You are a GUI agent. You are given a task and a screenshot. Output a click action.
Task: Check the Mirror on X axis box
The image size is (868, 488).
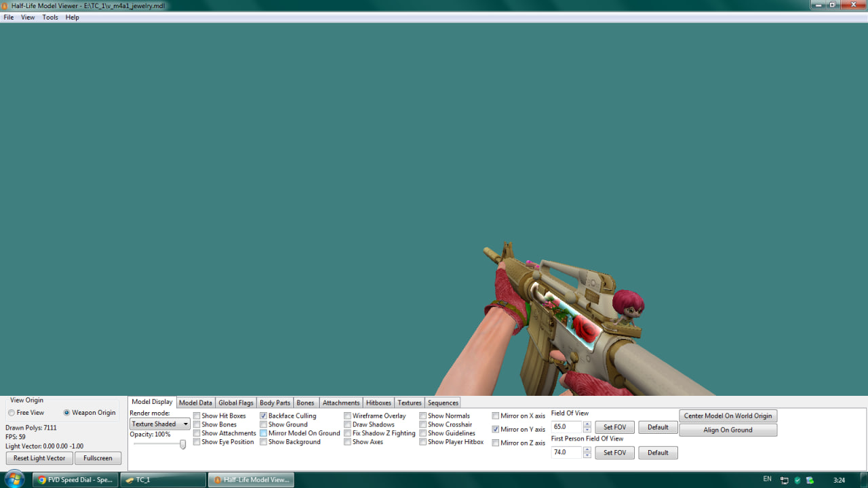[496, 416]
